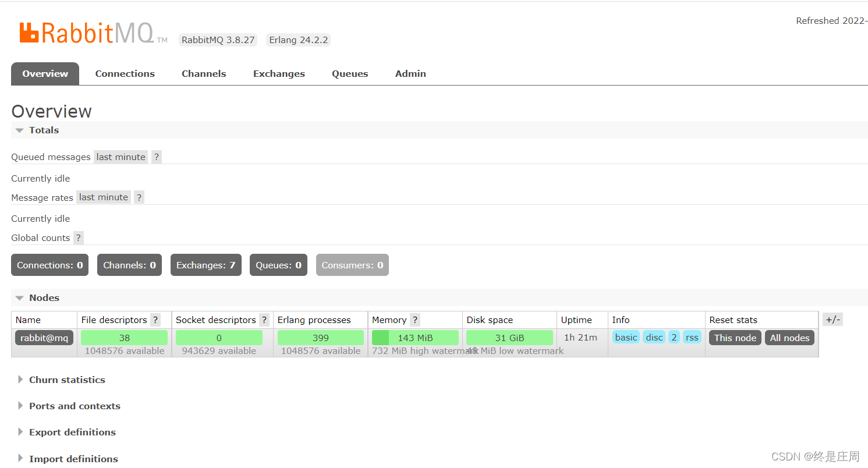Click the 732 MiB high watermark text
This screenshot has width=868, height=468.
point(425,351)
